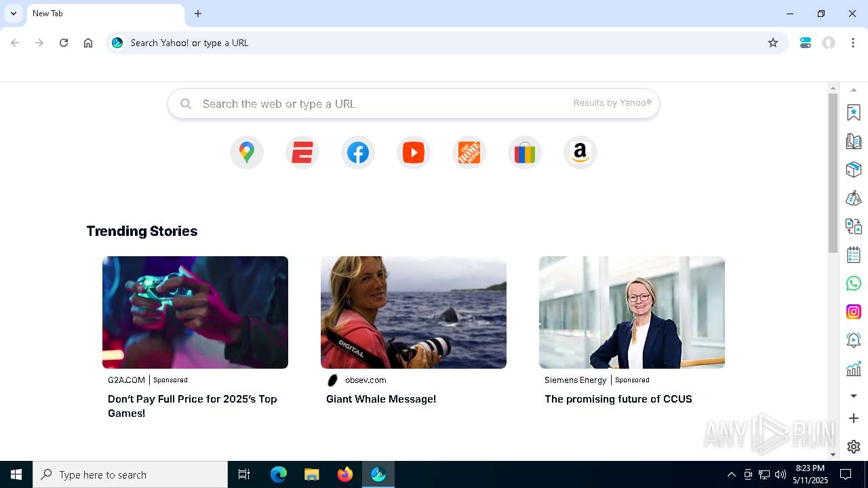Image resolution: width=868 pixels, height=488 pixels.
Task: Open WhatsApp in the sidebar
Action: [x=854, y=283]
